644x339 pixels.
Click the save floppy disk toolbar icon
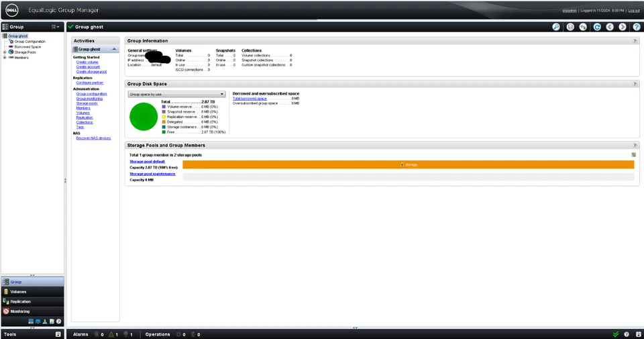point(570,27)
